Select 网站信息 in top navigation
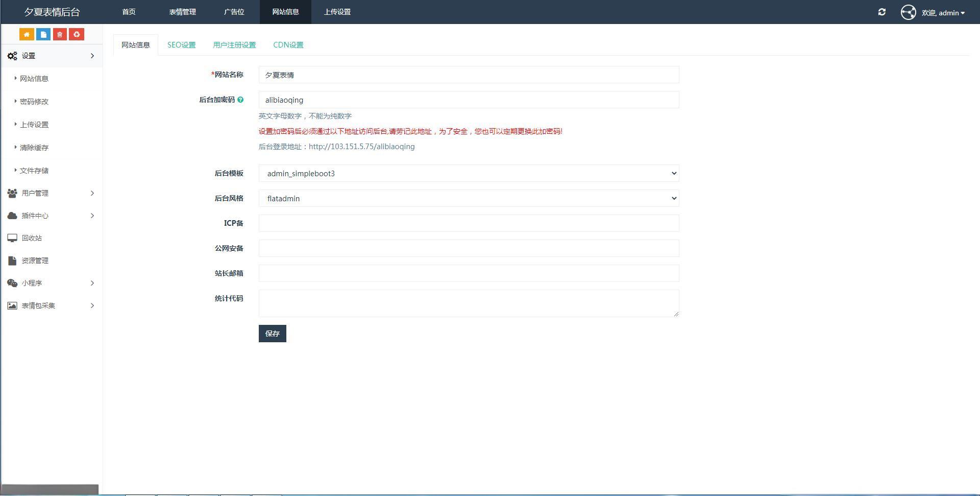 (x=285, y=12)
